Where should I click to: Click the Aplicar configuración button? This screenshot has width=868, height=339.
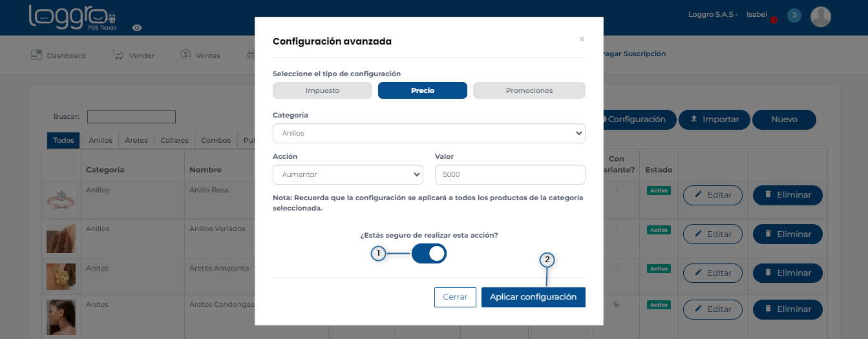click(533, 297)
